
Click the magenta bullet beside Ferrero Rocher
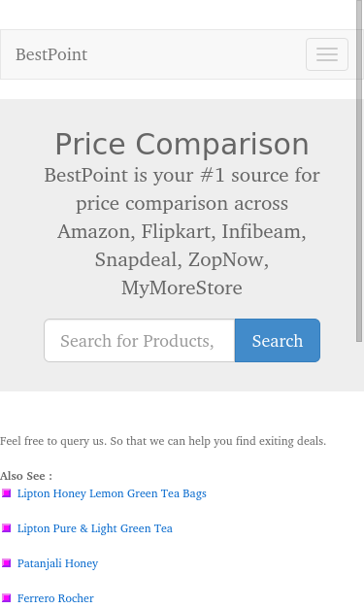point(6,598)
